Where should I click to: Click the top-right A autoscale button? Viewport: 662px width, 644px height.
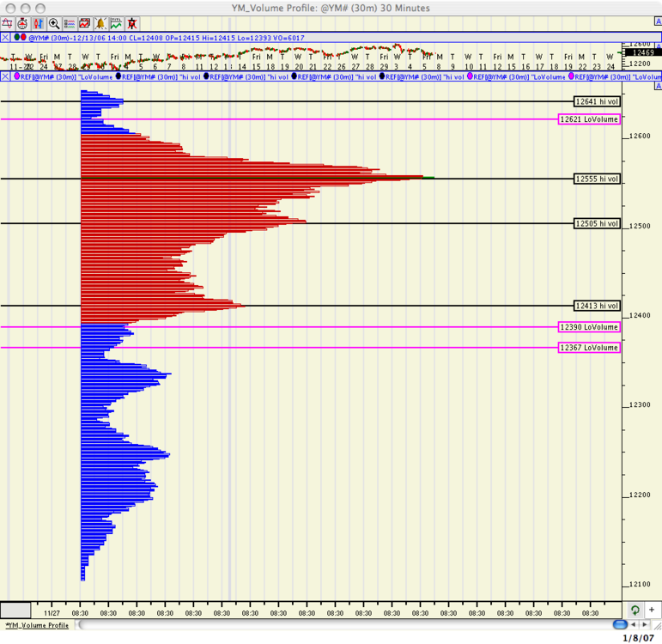point(658,21)
